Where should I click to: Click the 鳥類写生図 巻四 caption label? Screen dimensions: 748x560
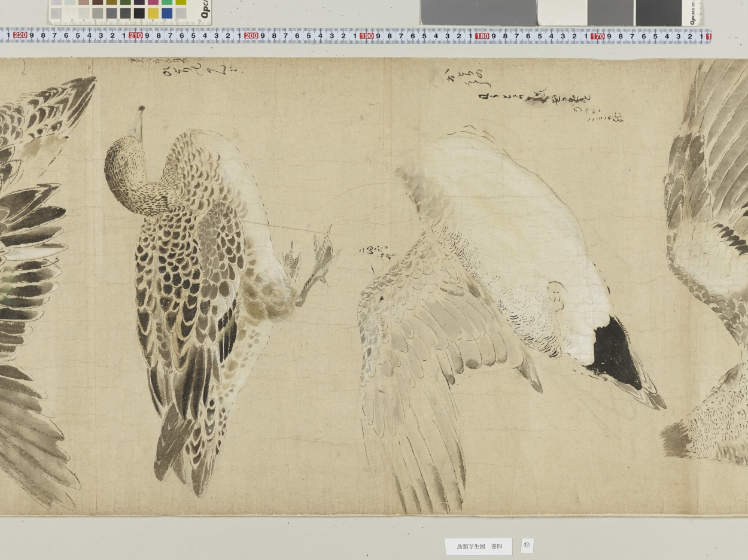[x=478, y=546]
